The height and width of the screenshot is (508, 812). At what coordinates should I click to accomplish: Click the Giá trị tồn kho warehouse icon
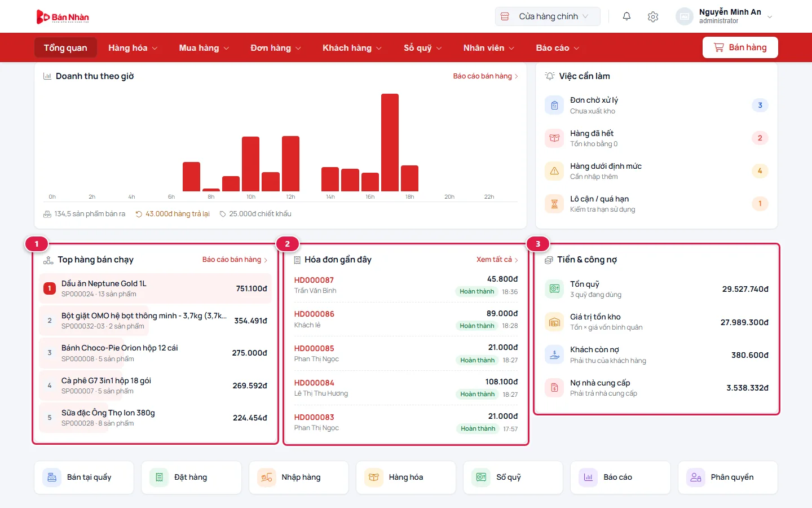(554, 322)
